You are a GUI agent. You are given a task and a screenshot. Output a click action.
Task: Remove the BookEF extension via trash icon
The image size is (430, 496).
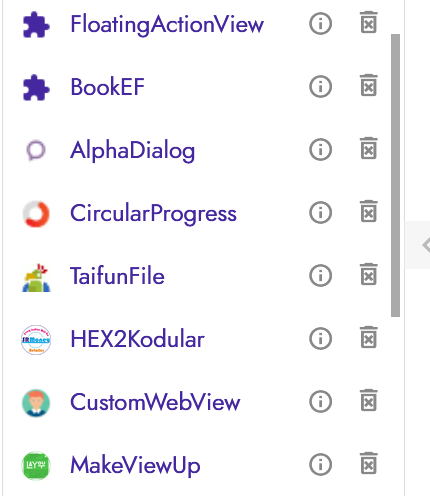click(x=369, y=85)
